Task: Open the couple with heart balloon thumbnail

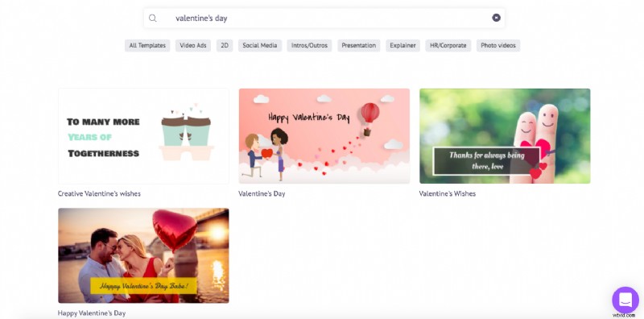Action: 143,255
